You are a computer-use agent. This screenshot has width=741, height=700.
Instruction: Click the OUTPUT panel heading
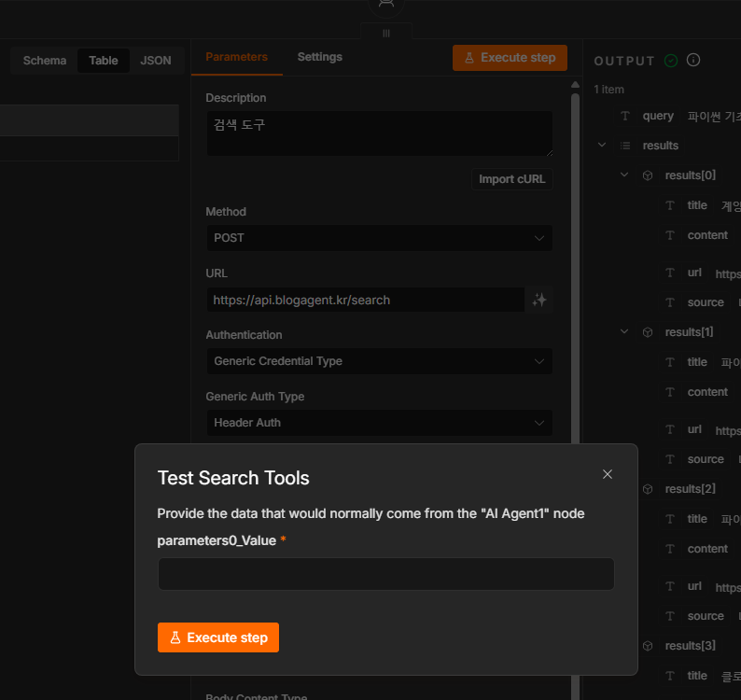click(624, 61)
